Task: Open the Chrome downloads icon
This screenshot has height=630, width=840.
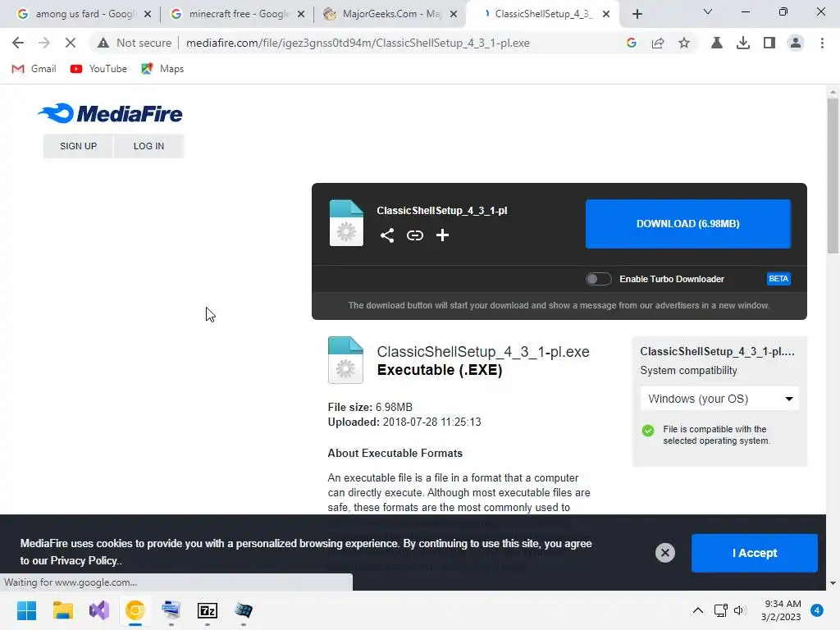Action: tap(743, 43)
